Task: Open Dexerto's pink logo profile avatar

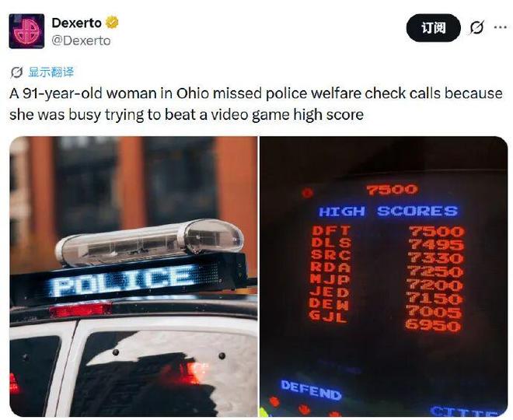Action: 26,31
